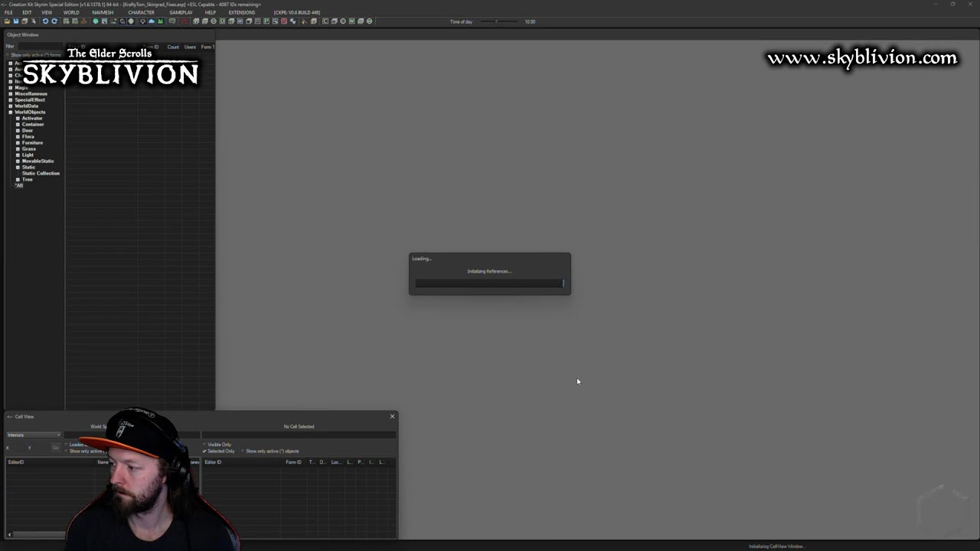The height and width of the screenshot is (551, 980).
Task: Click the Redo toolbar icon
Action: (54, 21)
